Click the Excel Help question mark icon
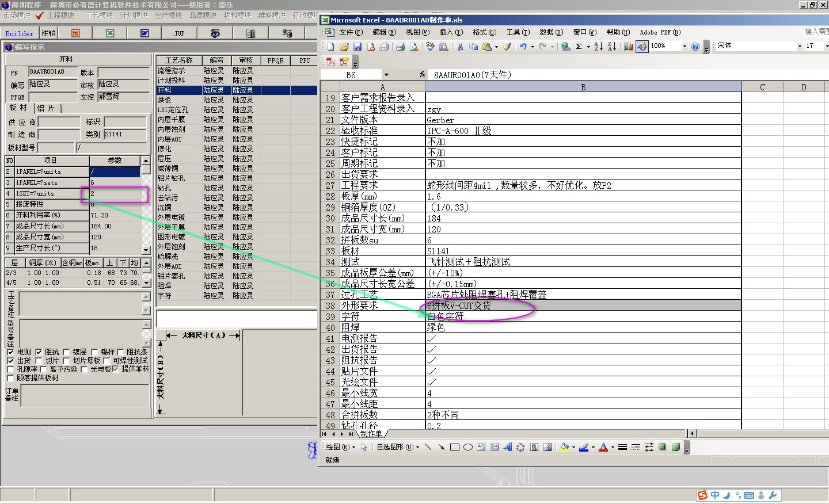Screen dimensions: 829x504 click(695, 47)
